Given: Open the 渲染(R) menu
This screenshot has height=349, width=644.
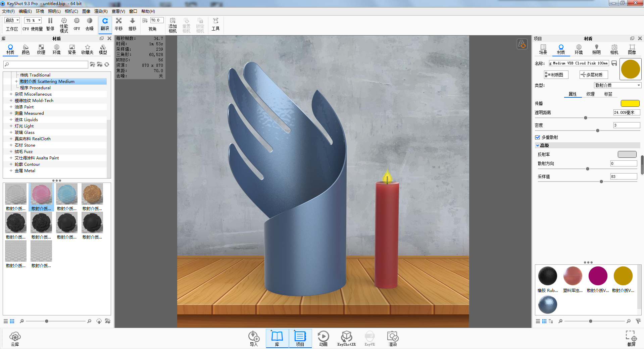Looking at the screenshot, I should point(101,11).
